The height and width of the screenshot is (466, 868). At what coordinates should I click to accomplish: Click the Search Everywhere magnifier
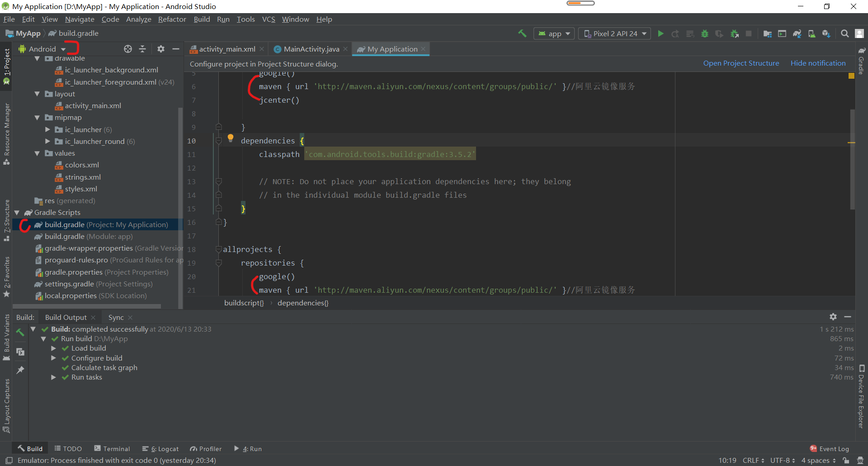[844, 33]
